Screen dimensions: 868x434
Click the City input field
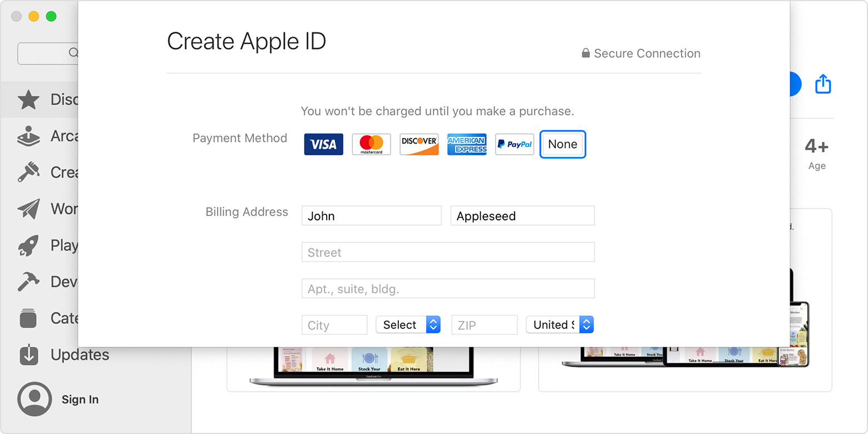334,325
